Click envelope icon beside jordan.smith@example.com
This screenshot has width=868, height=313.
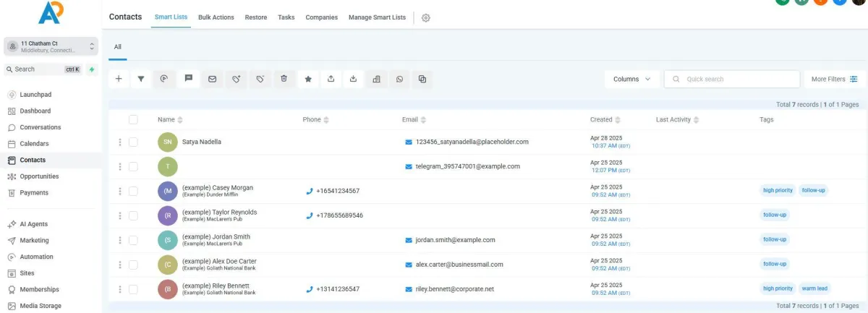(x=409, y=240)
